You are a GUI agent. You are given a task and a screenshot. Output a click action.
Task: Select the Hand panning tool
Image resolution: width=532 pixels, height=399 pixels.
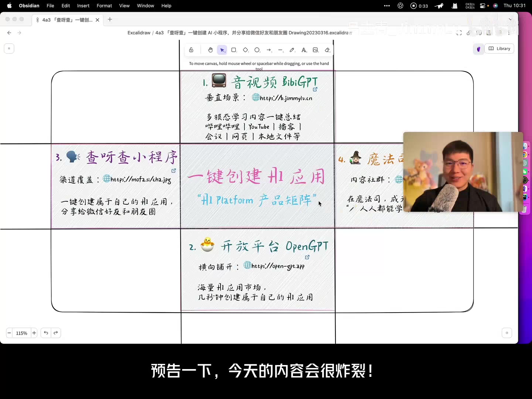pyautogui.click(x=210, y=50)
